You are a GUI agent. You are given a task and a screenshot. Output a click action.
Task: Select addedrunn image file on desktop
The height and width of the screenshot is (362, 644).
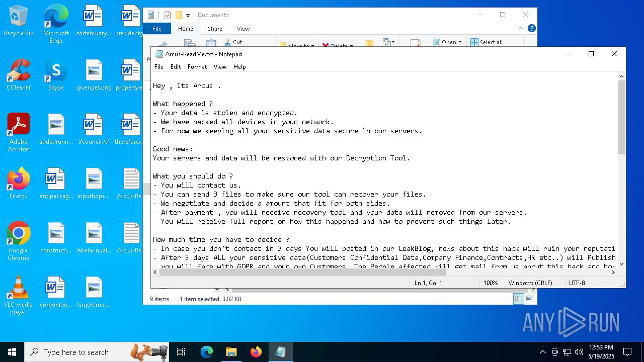[x=56, y=129]
